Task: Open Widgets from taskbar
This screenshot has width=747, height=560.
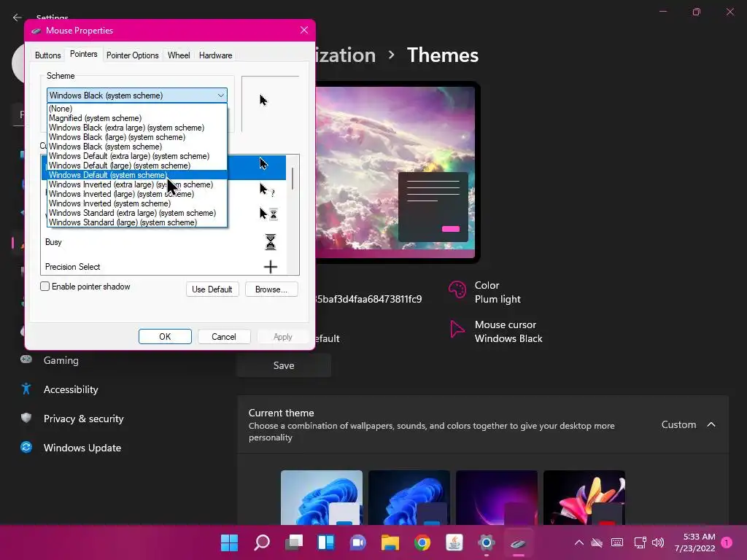Action: 326,542
